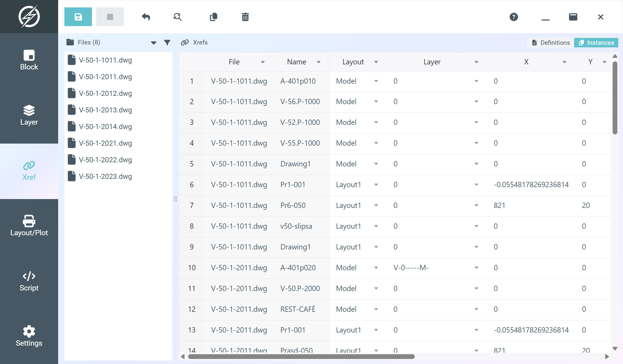Click the Xrefs panel label
623x364 pixels.
pos(200,42)
